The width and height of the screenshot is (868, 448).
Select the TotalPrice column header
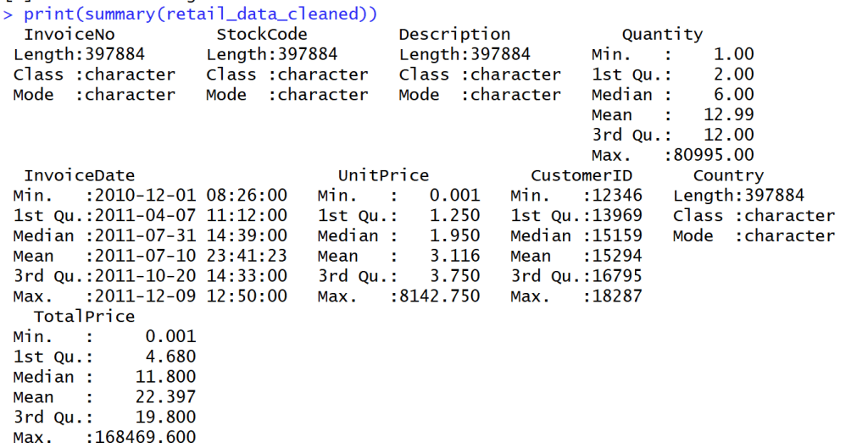[84, 316]
